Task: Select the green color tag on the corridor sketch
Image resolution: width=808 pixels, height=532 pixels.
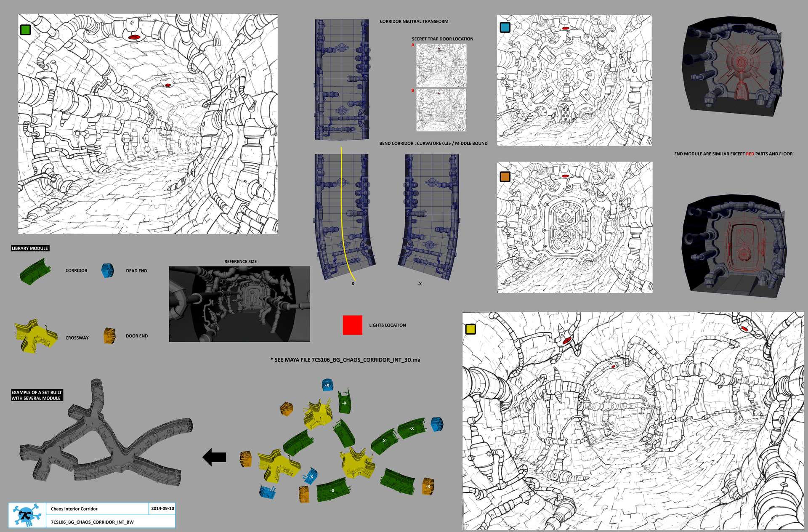Action: tap(25, 29)
